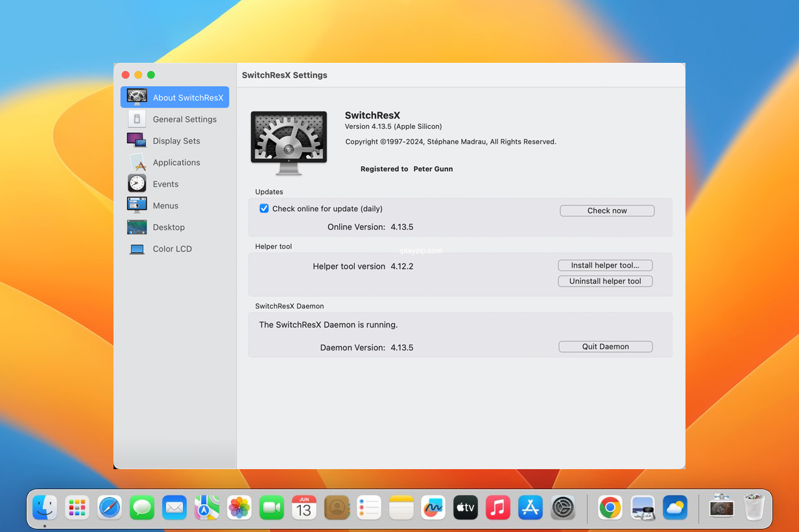
Task: Open Freeform from the Dock
Action: coord(433,507)
